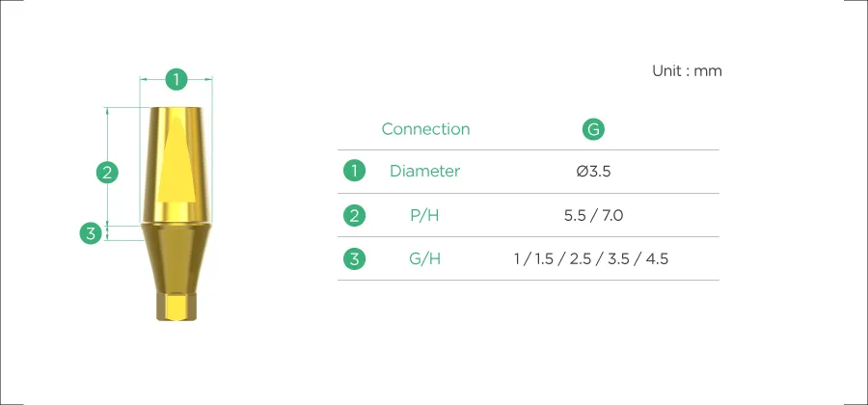Select the number 3 badge in the G/H row
This screenshot has height=405, width=868.
(x=354, y=258)
